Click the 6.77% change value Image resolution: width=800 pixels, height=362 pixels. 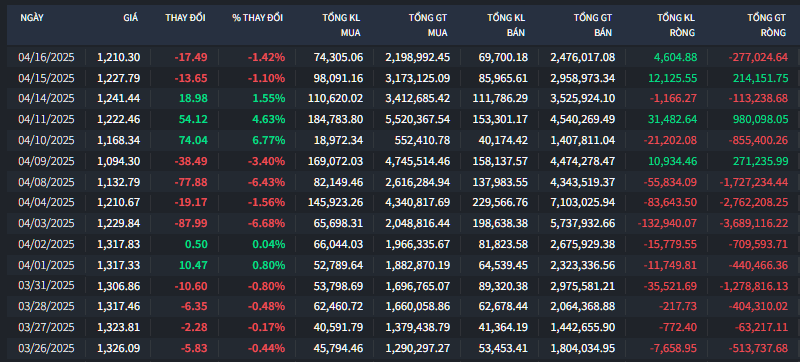click(x=268, y=140)
